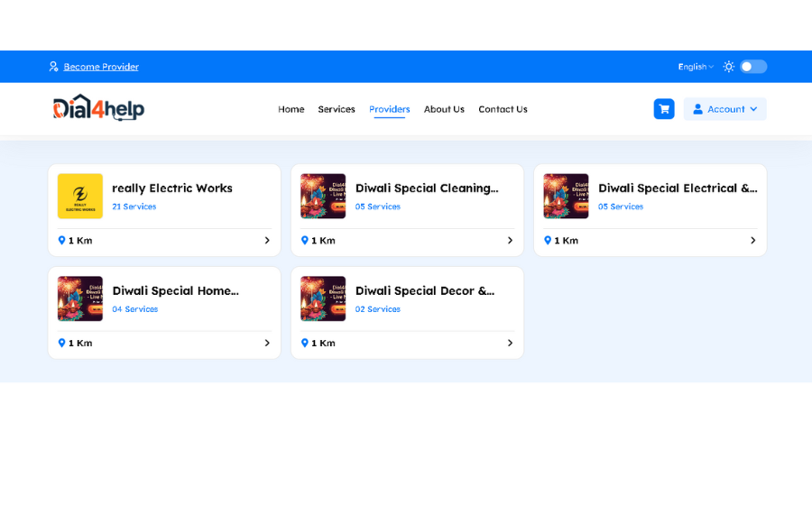Click the sun brightness icon
Image resolution: width=812 pixels, height=505 pixels.
tap(728, 67)
